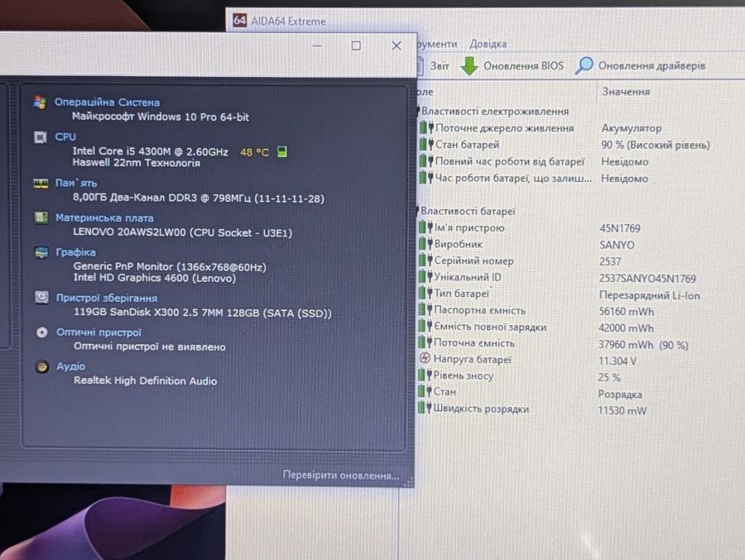Click the SanDisk X300 storage line

[x=203, y=313]
